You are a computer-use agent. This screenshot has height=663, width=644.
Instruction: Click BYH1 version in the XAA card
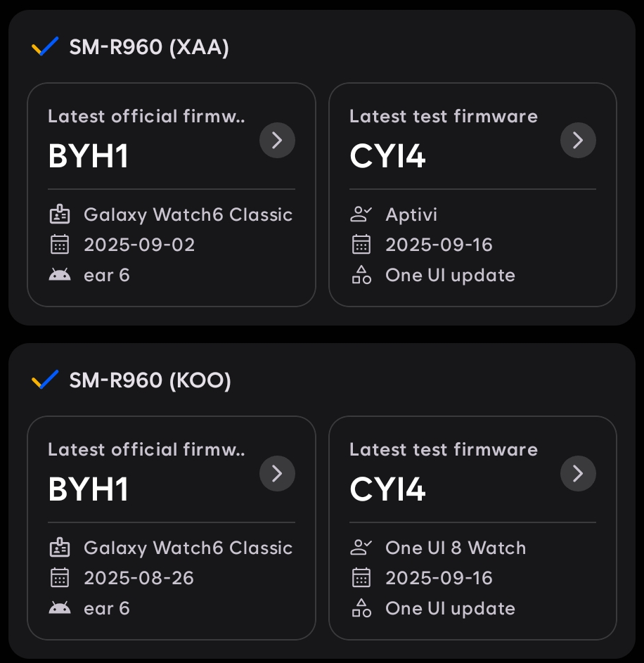coord(89,156)
